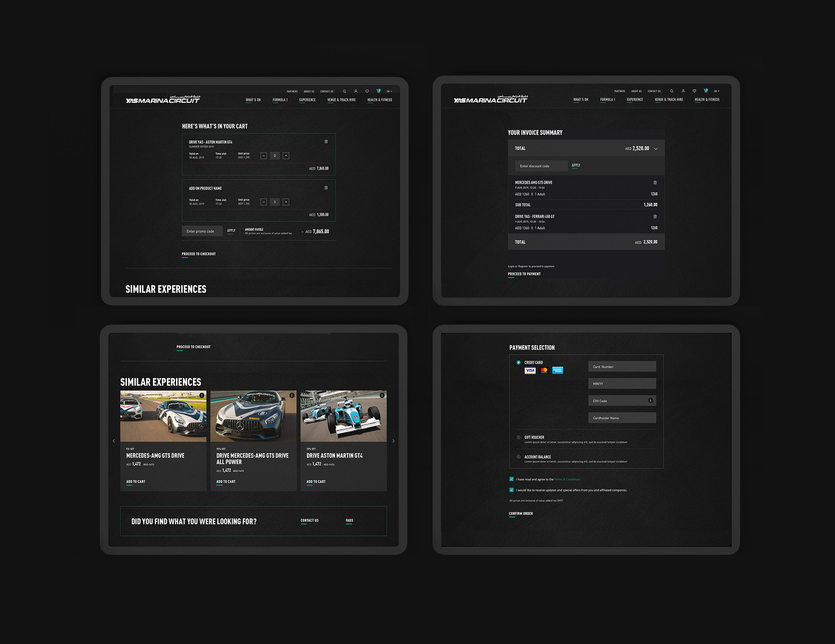Delete Add On Product Name from cart
This screenshot has height=644, width=835.
[326, 188]
